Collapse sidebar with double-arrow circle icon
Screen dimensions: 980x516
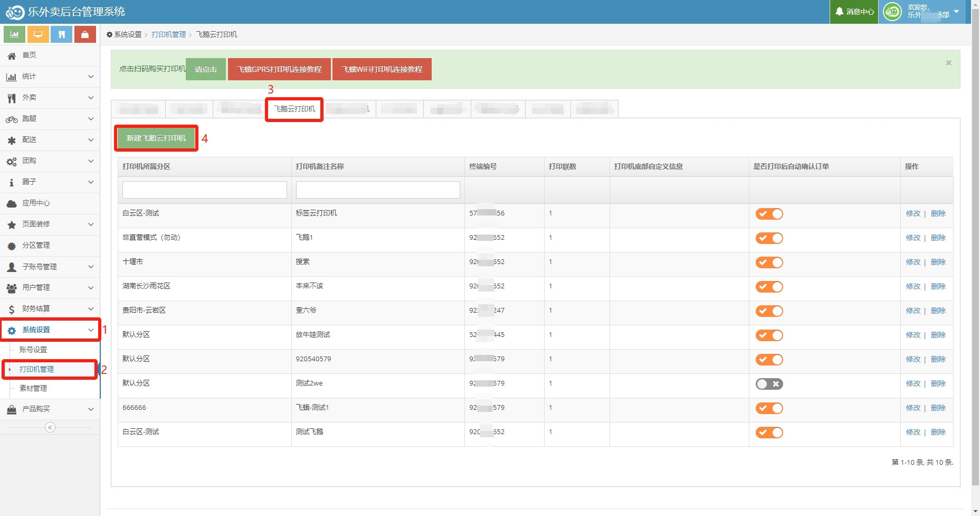click(50, 427)
